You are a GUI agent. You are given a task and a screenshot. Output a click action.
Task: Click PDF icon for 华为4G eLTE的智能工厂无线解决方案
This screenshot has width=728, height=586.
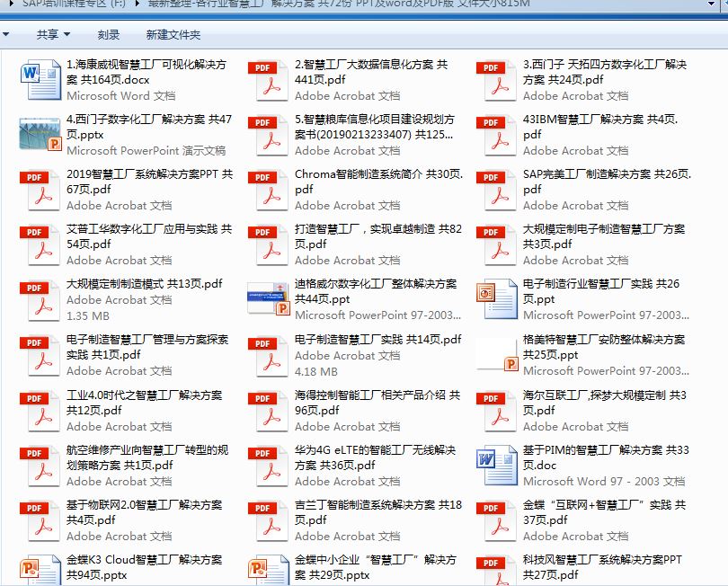point(269,466)
